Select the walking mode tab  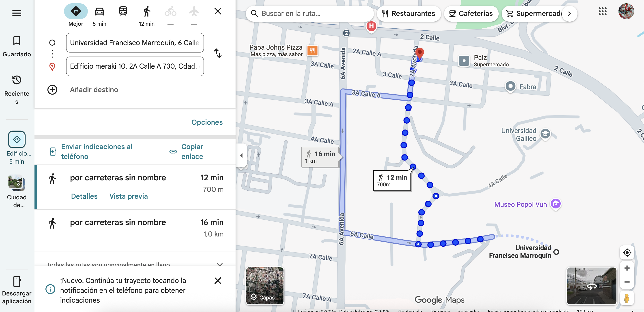[147, 12]
